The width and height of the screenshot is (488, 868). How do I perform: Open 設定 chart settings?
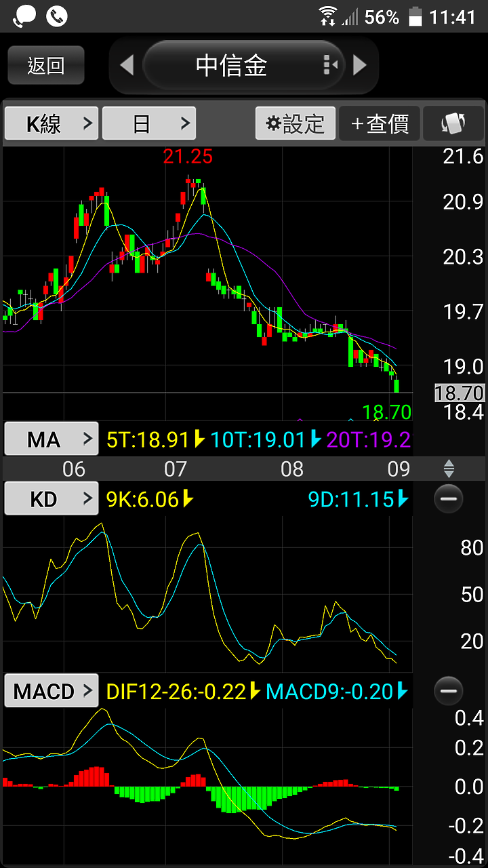[296, 123]
